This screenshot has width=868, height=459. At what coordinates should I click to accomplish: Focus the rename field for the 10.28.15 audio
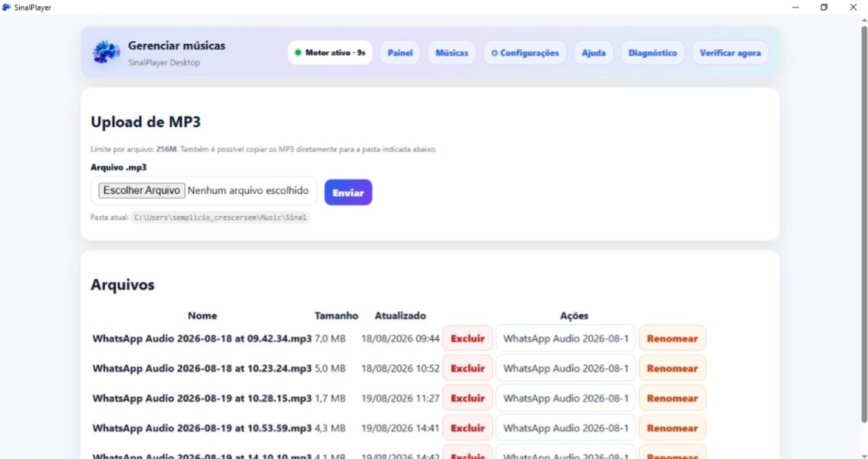point(566,398)
